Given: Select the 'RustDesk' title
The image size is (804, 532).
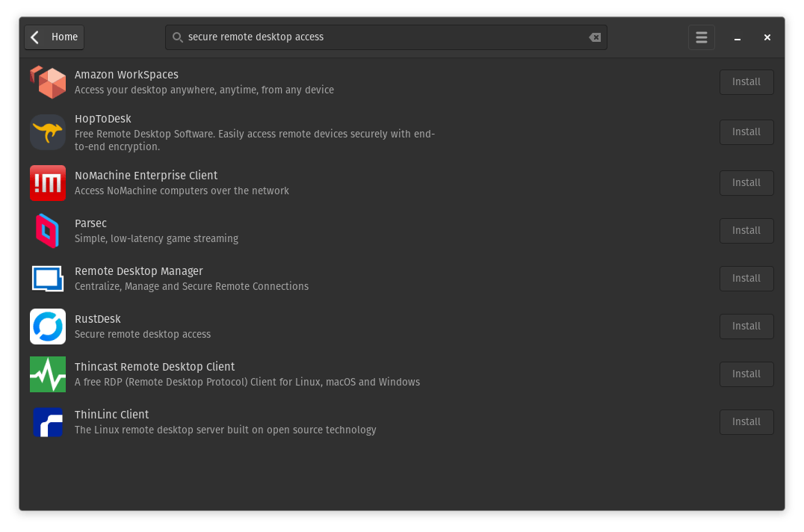Looking at the screenshot, I should tap(98, 319).
